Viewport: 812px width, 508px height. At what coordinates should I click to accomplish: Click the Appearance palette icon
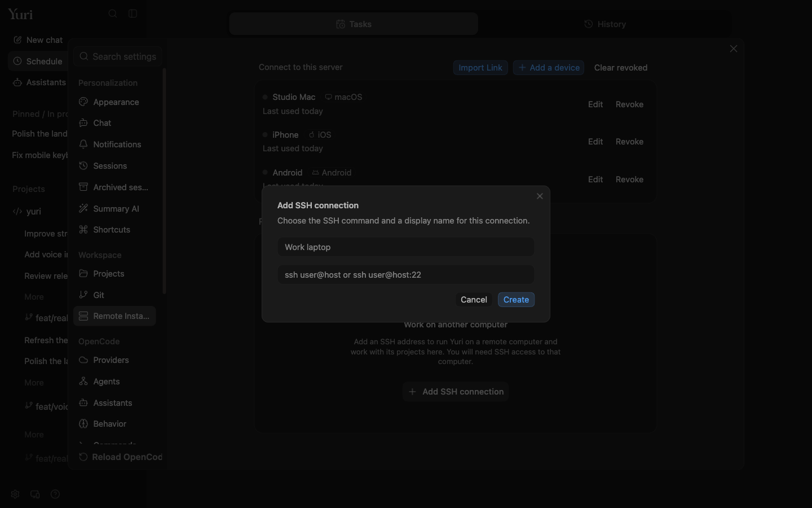[83, 102]
